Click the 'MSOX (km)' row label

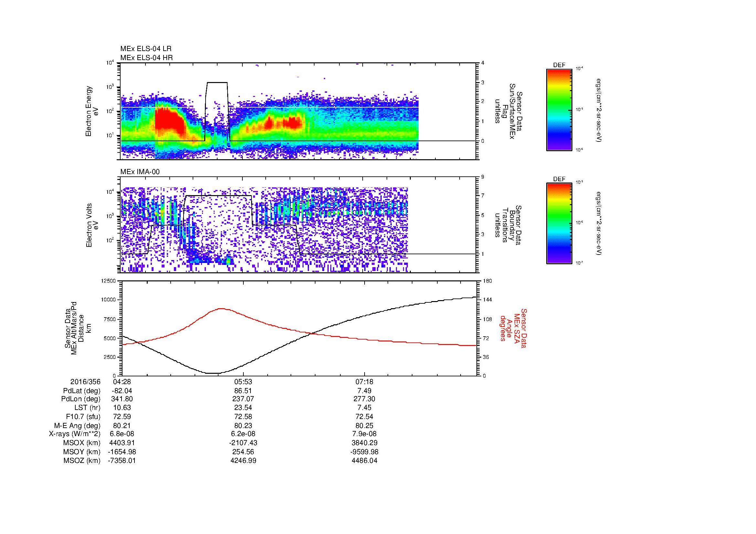point(82,444)
